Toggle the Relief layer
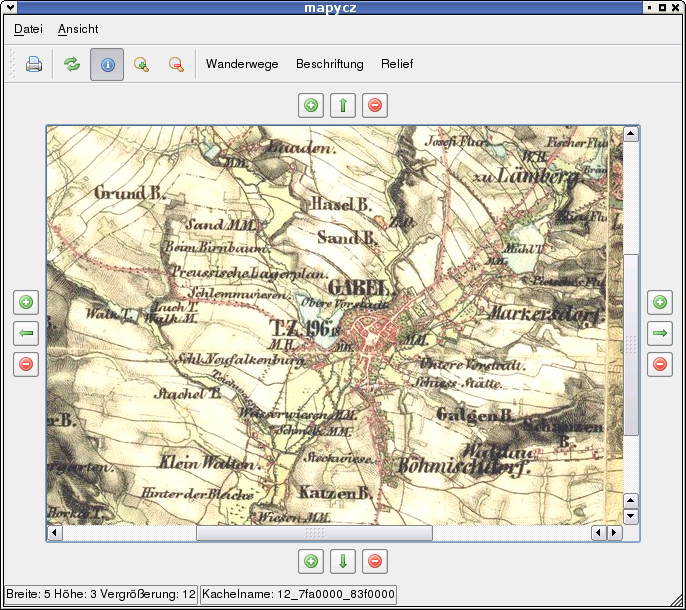Screen dimensions: 686x610 pyautogui.click(x=397, y=64)
